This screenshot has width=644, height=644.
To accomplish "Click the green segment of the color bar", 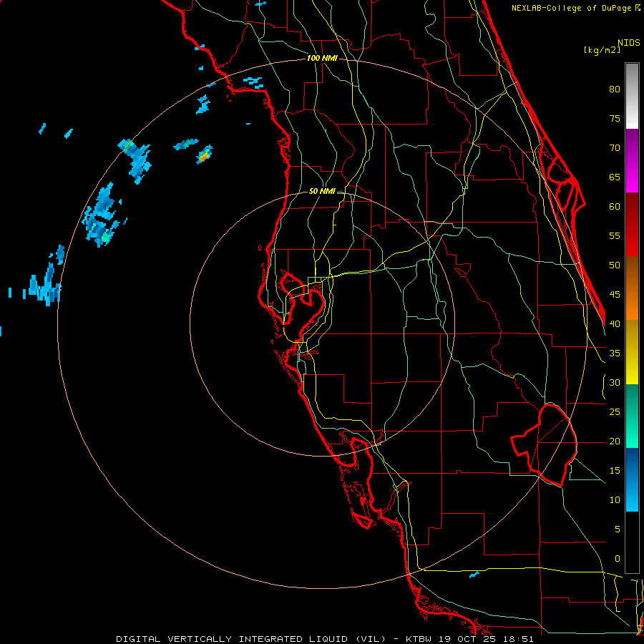I will tap(632, 416).
